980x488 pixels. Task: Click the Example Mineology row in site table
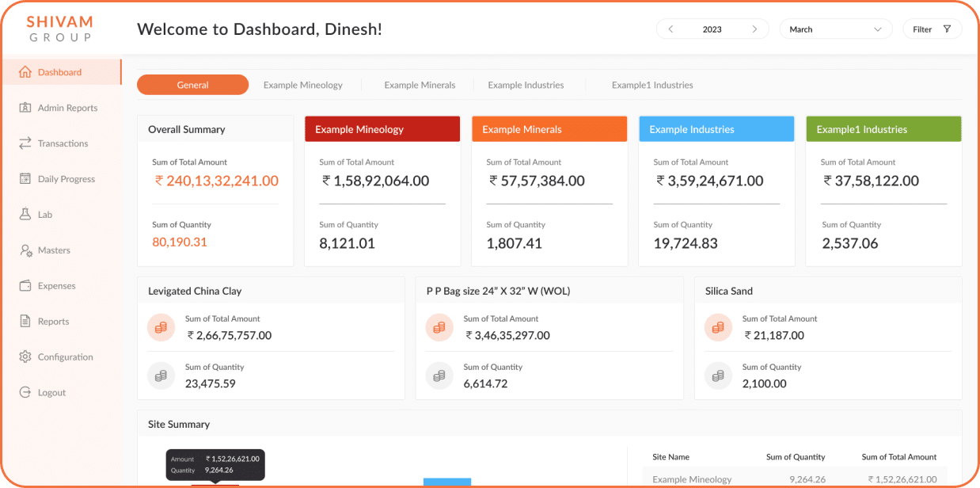793,479
